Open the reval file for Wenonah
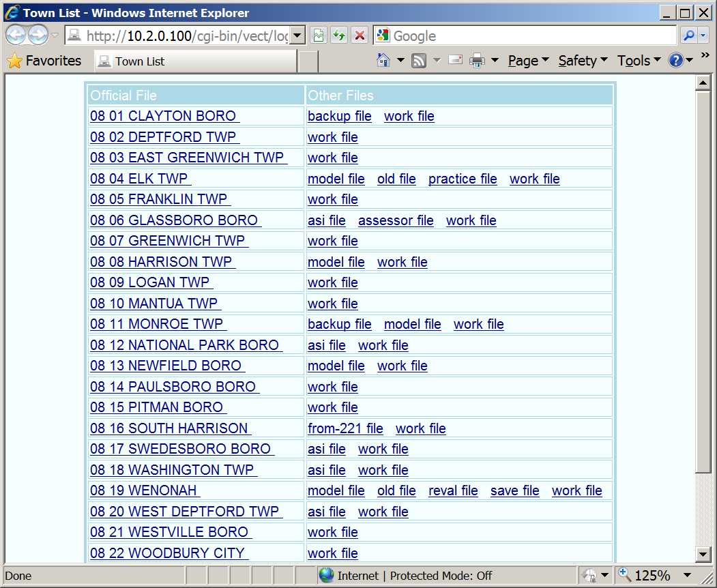This screenshot has height=588, width=717. (x=453, y=490)
